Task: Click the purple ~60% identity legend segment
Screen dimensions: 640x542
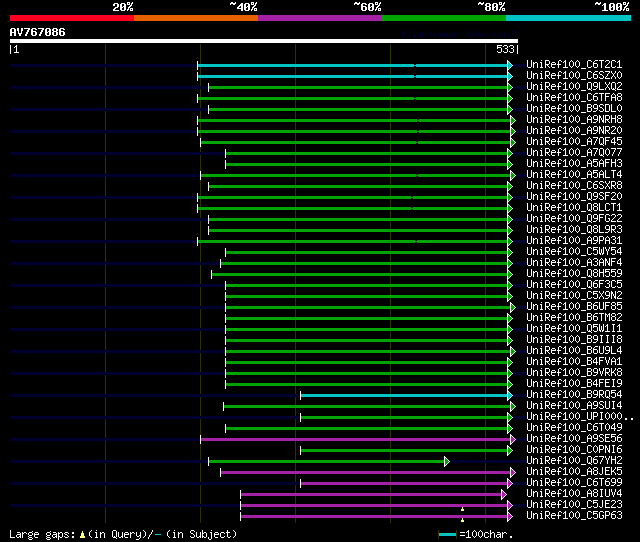Action: coord(320,18)
